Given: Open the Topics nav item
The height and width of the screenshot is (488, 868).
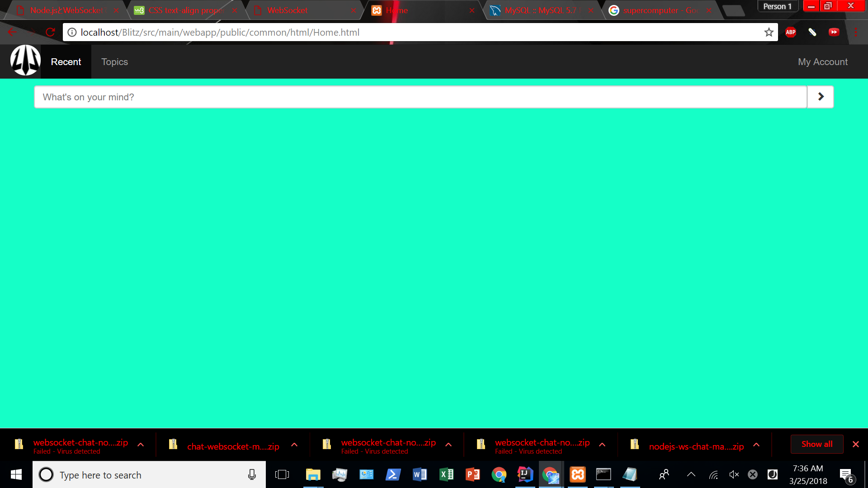Looking at the screenshot, I should 114,62.
